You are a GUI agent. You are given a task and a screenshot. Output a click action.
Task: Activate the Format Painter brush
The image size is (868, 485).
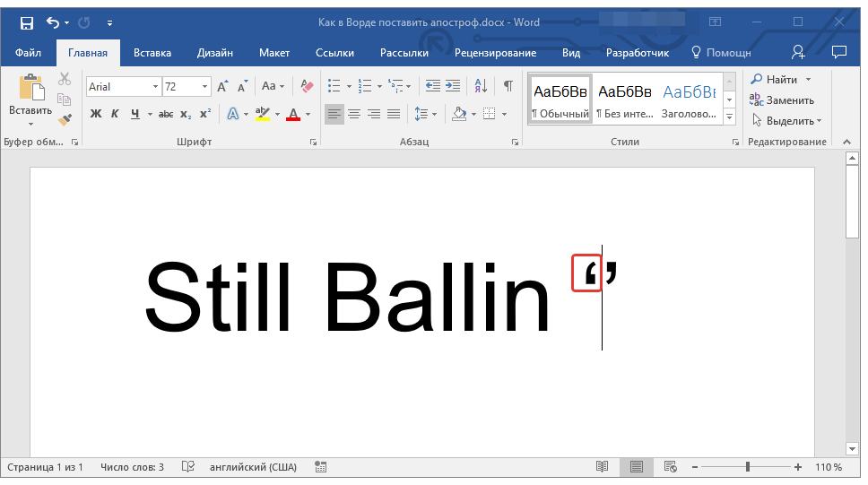point(65,119)
